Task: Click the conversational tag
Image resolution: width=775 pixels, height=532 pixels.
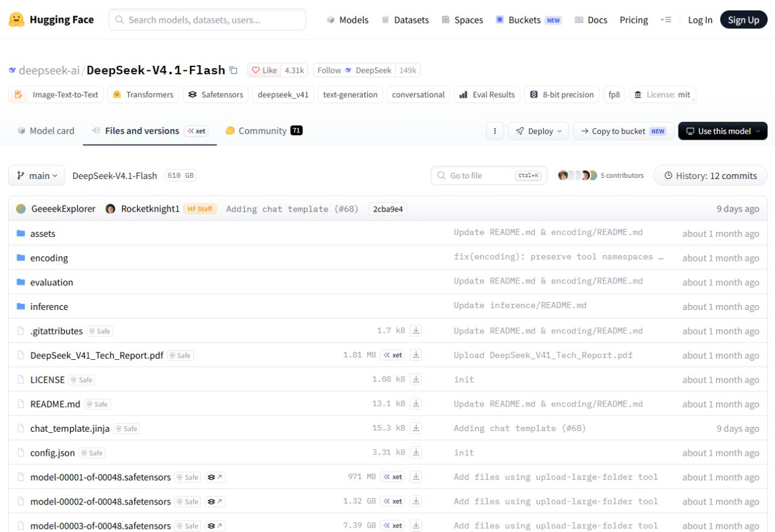Action: [x=418, y=95]
